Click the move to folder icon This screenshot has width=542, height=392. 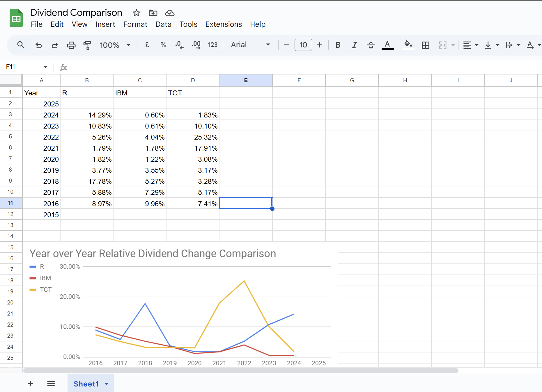click(x=153, y=13)
